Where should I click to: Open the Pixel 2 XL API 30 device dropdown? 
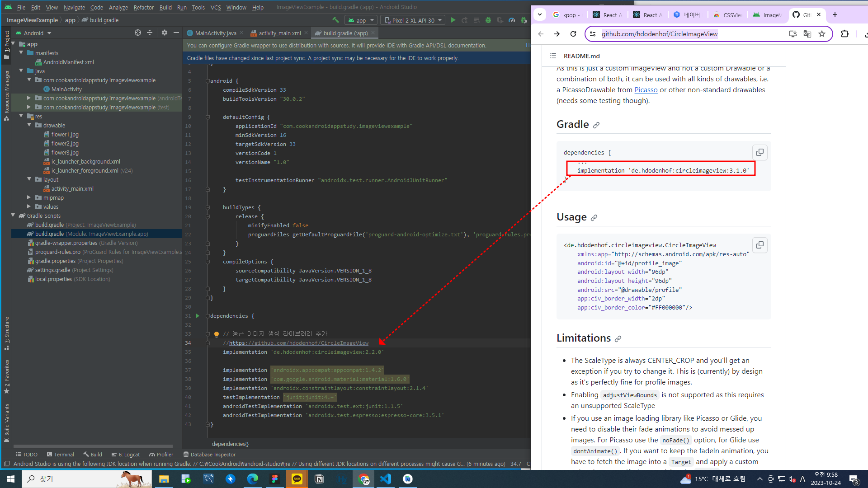click(413, 20)
